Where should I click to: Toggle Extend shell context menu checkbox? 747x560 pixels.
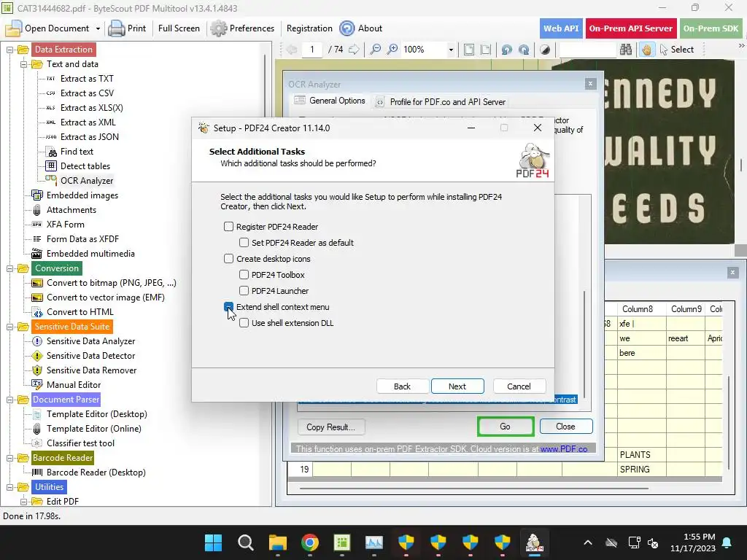click(x=228, y=307)
